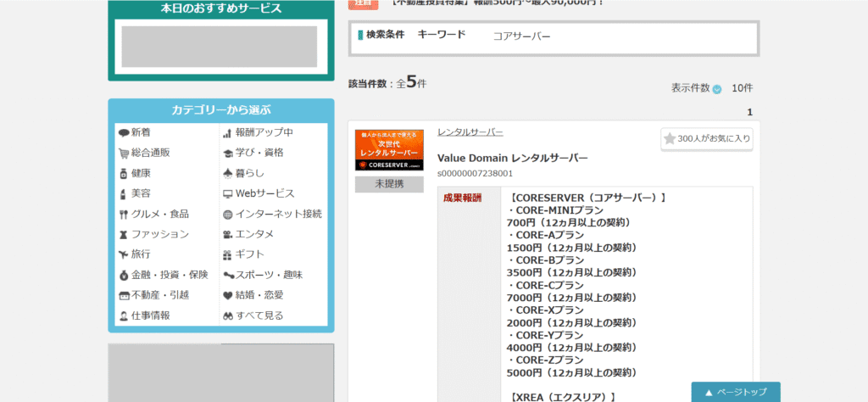Click the person icon for 仕事情報
The width and height of the screenshot is (868, 402).
[124, 316]
